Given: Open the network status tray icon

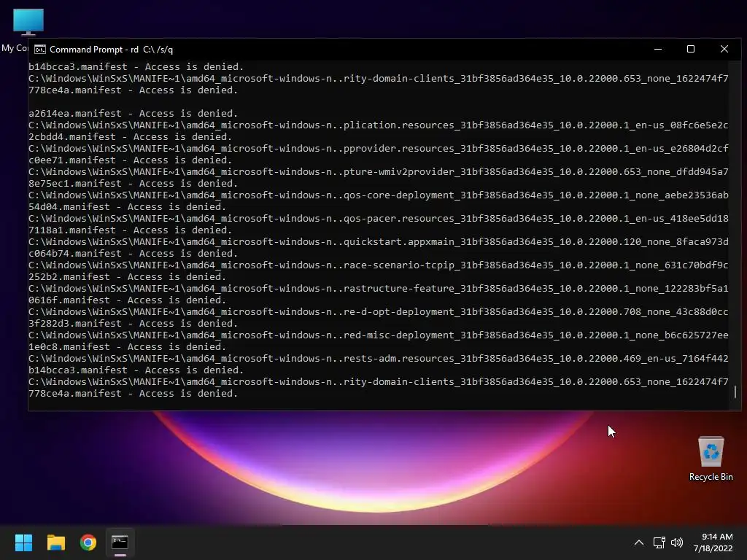Looking at the screenshot, I should tap(659, 542).
